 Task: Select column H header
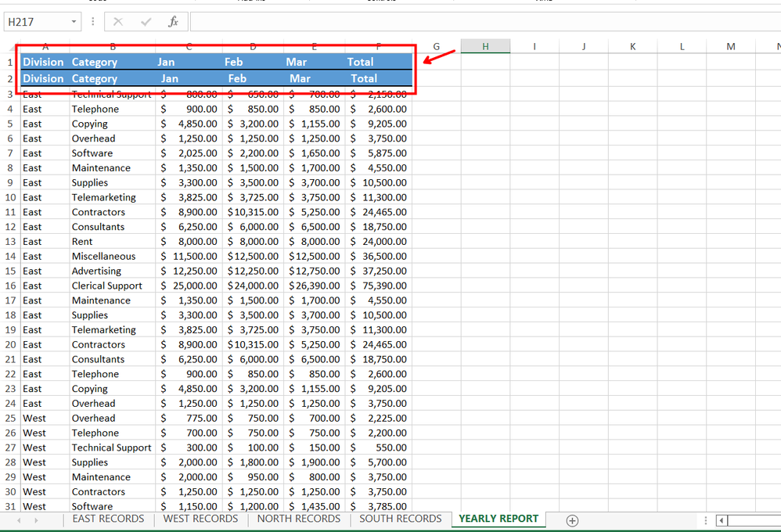point(485,46)
